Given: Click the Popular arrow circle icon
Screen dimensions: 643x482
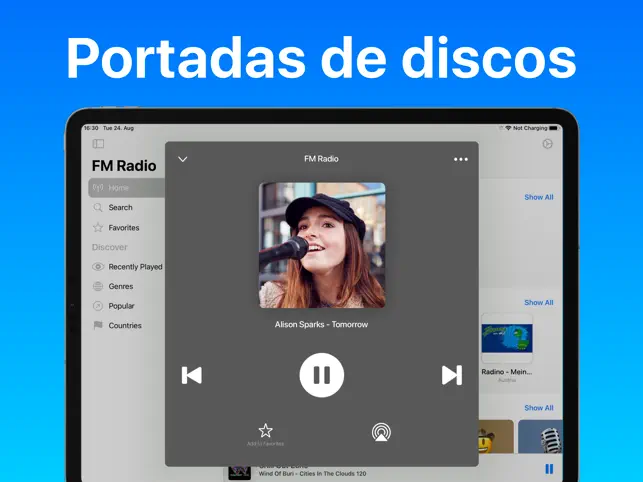Looking at the screenshot, I should coord(98,306).
